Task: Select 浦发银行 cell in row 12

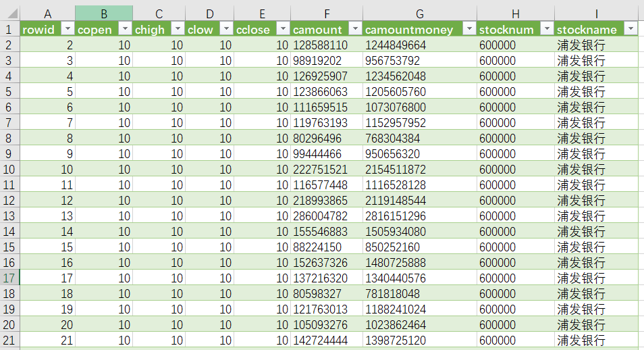Action: point(596,200)
